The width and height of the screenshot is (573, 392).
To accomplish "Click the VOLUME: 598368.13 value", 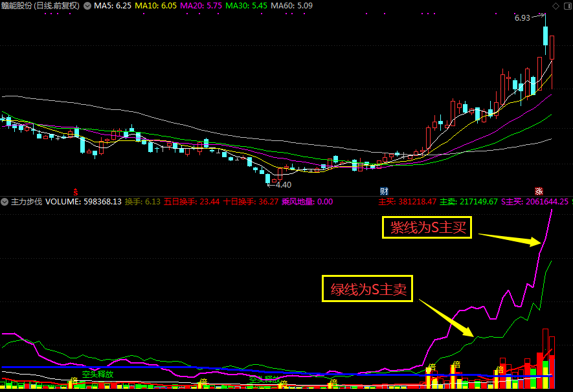I will click(84, 202).
